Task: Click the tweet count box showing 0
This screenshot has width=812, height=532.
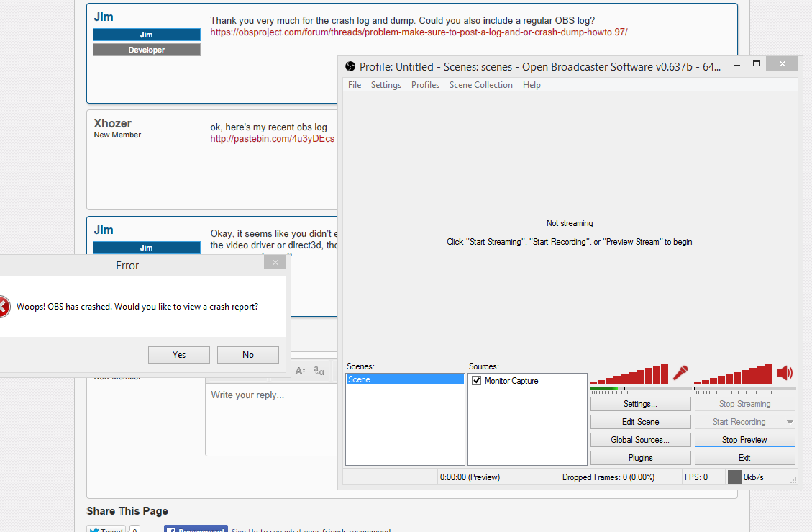Action: click(134, 529)
